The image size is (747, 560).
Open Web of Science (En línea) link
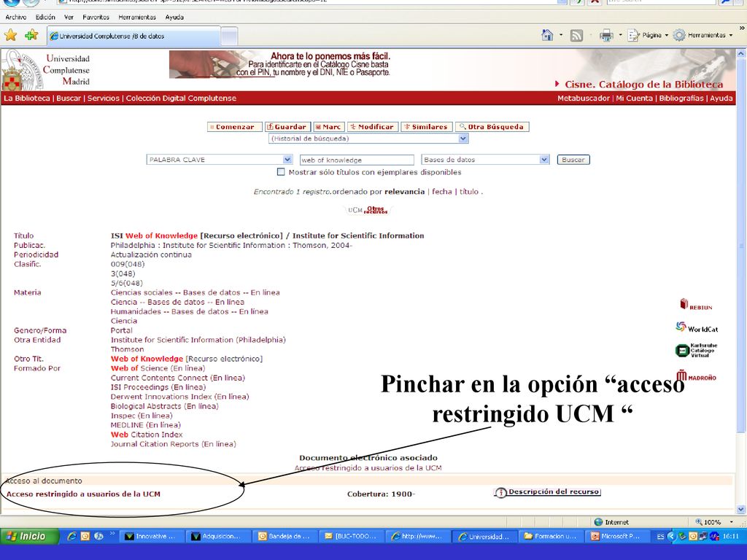coord(158,368)
